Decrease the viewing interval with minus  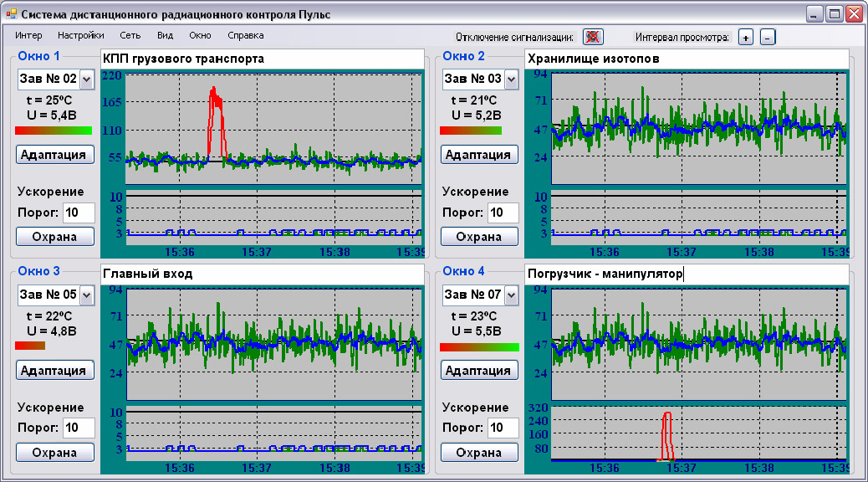point(768,38)
